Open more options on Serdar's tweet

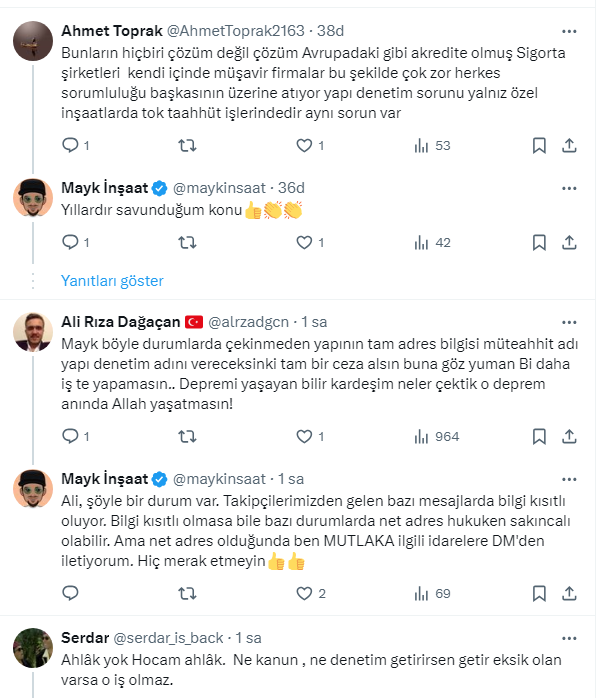tap(569, 637)
